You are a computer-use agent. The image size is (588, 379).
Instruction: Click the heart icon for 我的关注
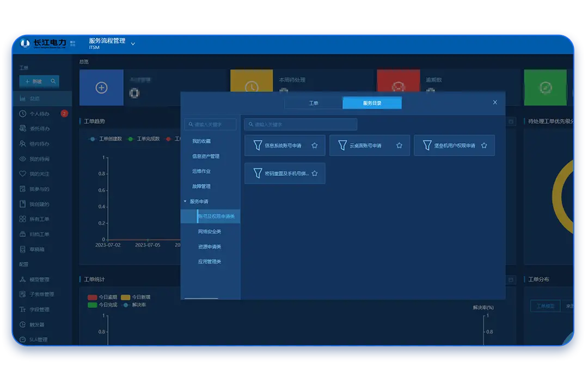coord(22,174)
